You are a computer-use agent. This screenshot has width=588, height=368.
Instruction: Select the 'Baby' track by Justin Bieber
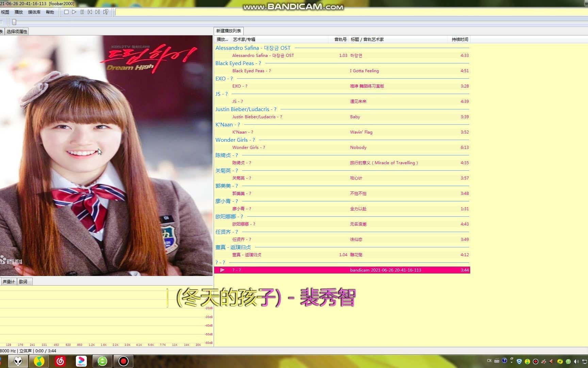[x=342, y=117]
